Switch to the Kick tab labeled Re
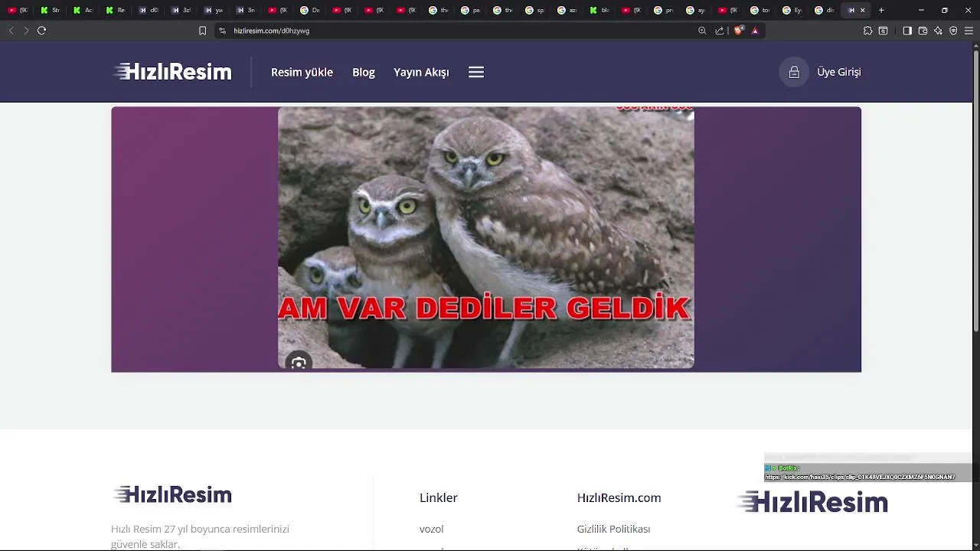980x551 pixels. tap(116, 10)
